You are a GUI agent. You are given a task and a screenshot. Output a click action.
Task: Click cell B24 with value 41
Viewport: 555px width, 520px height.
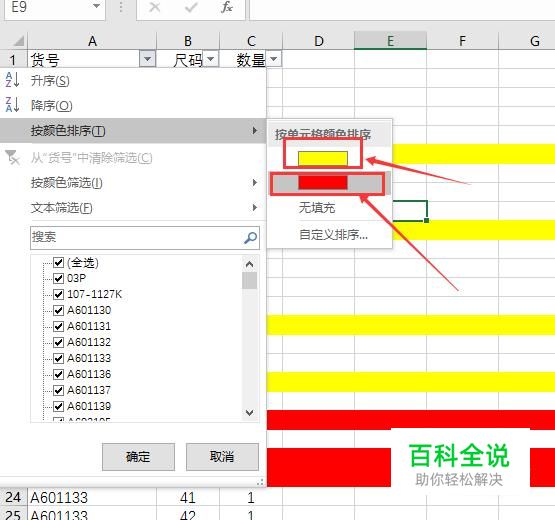(x=188, y=497)
